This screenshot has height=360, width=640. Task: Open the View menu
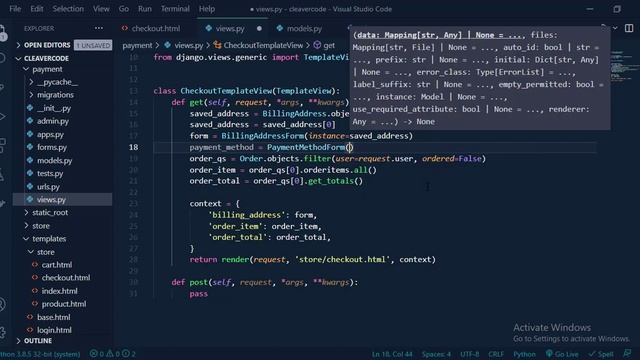point(101,9)
